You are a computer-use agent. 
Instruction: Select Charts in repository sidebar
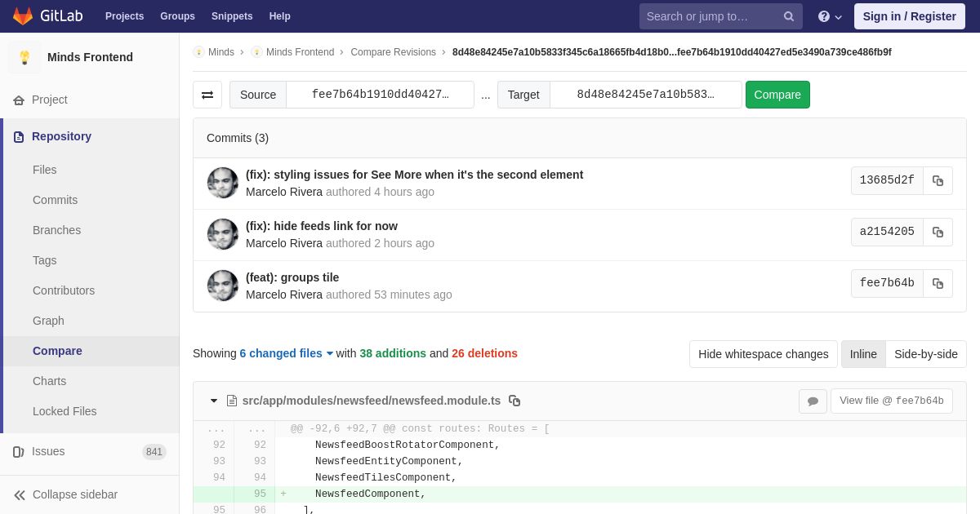(x=49, y=381)
